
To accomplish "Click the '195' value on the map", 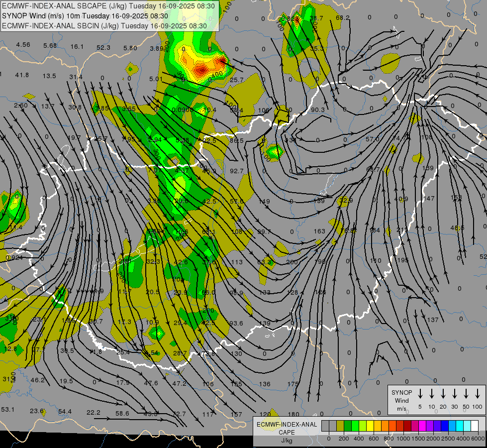I will click(x=403, y=260).
